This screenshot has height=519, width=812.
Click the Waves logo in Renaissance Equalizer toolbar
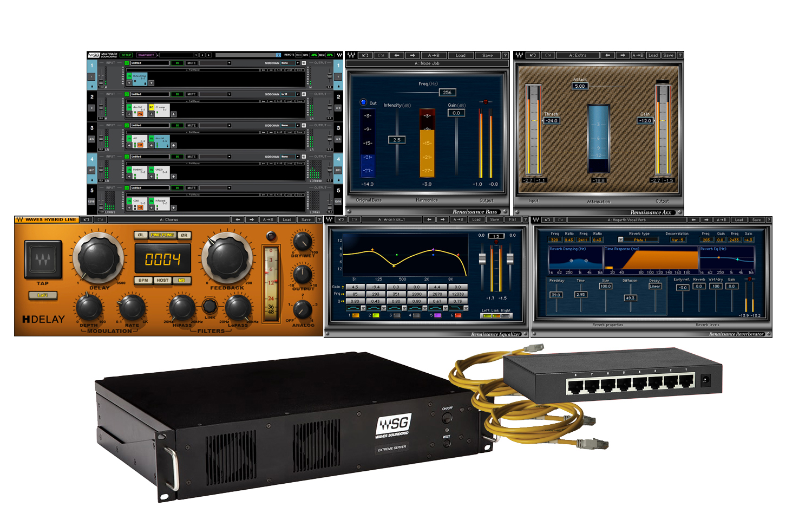click(x=329, y=219)
